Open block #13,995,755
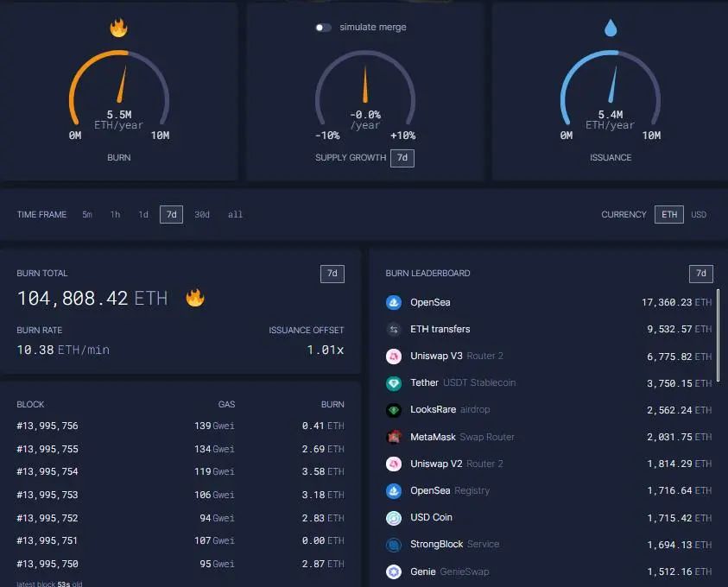728x587 pixels. pyautogui.click(x=180, y=449)
